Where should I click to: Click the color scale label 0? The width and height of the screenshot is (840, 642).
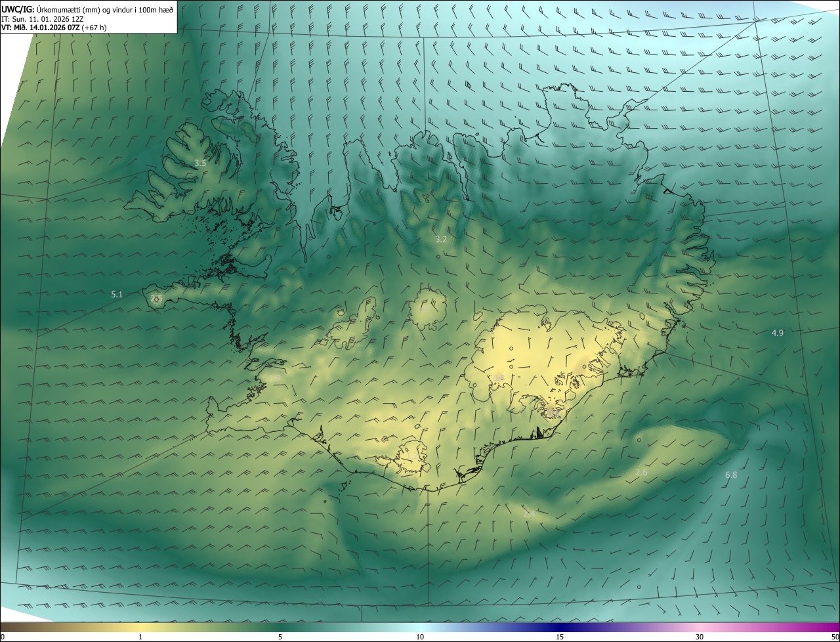tap(3, 637)
